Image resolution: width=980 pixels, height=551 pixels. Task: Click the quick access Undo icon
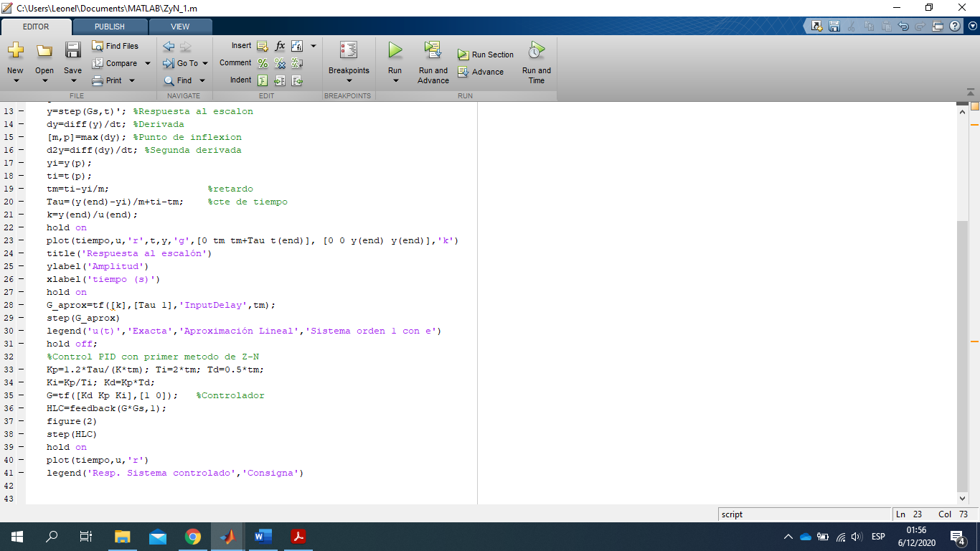903,26
